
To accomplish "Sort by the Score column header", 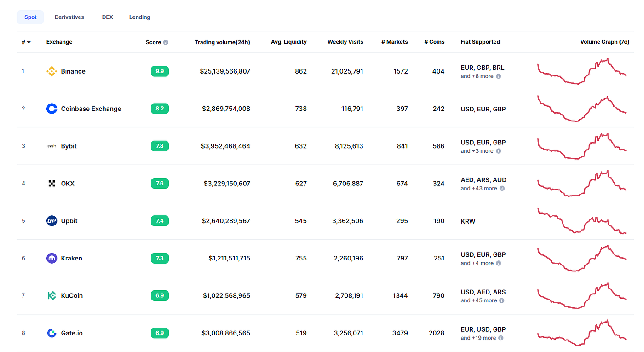I will coord(154,42).
